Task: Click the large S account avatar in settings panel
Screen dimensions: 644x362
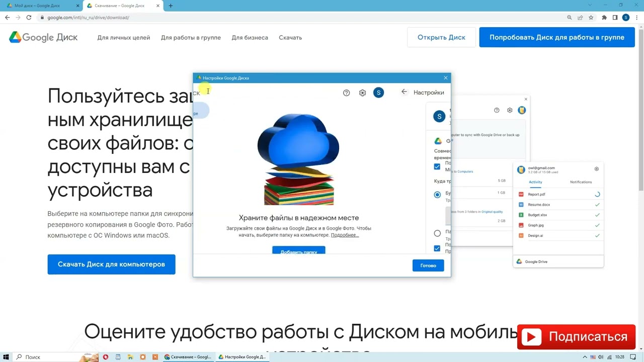Action: [x=439, y=116]
